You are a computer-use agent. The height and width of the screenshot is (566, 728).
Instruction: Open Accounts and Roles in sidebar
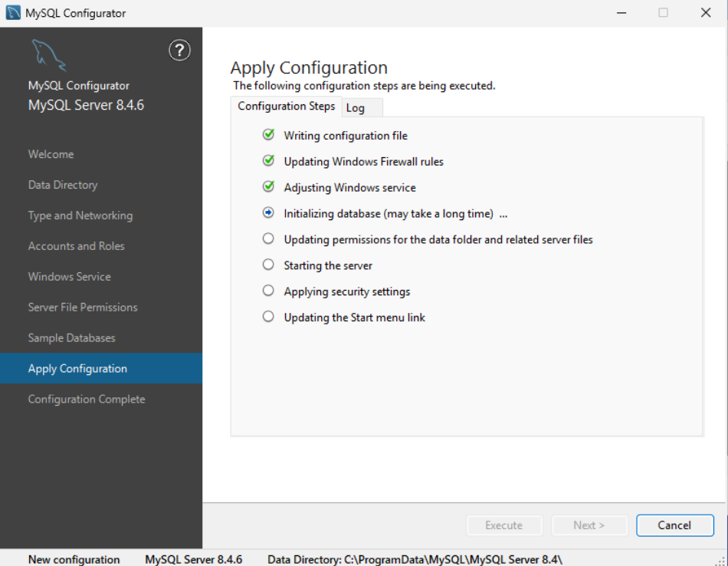[x=76, y=246]
